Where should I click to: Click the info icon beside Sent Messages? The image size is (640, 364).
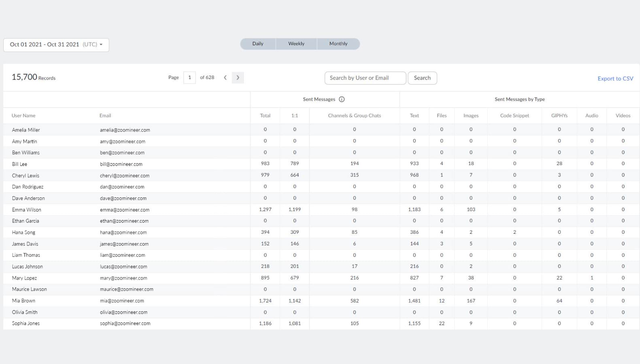tap(342, 99)
